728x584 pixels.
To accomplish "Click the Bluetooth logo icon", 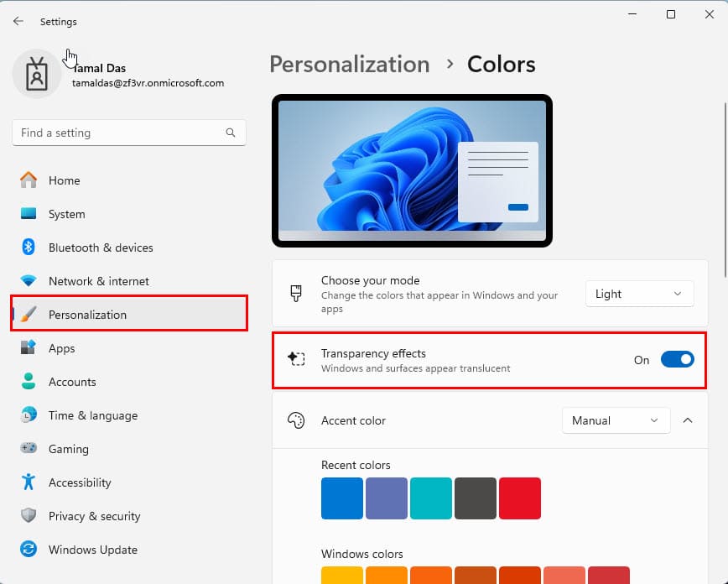I will tap(29, 248).
